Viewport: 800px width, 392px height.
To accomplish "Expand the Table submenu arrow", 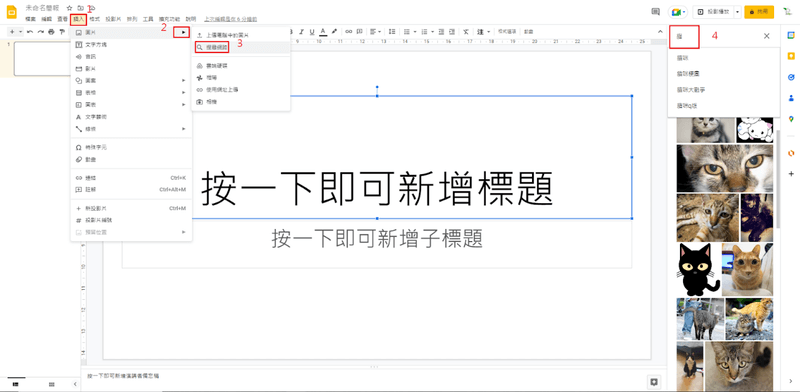I will pos(184,92).
